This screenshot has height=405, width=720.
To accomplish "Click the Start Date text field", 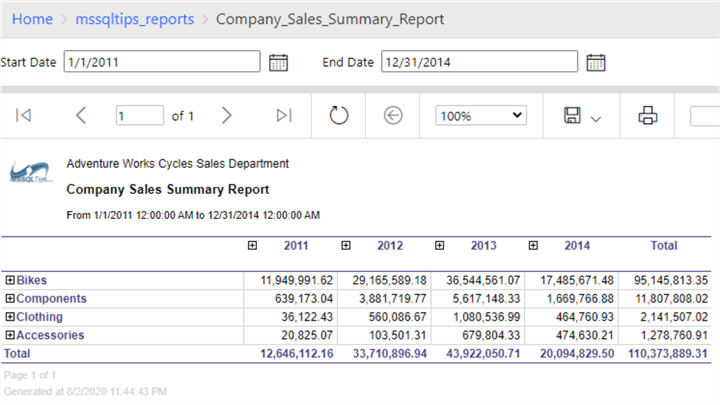I will tap(160, 63).
